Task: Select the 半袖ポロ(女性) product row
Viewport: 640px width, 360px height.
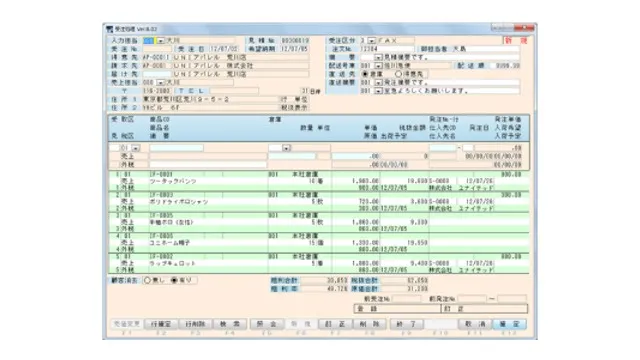Action: [319, 222]
